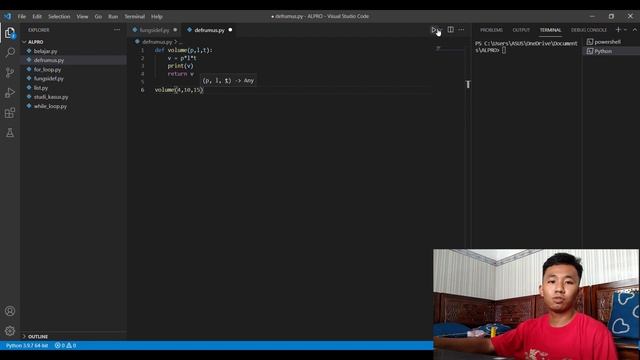Open the Edit menu
The height and width of the screenshot is (360, 640).
point(37,17)
